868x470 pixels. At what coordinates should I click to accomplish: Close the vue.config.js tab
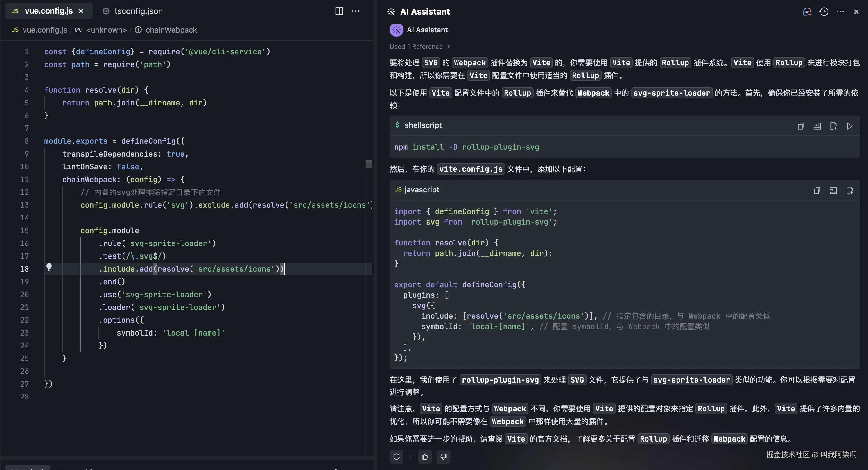81,11
